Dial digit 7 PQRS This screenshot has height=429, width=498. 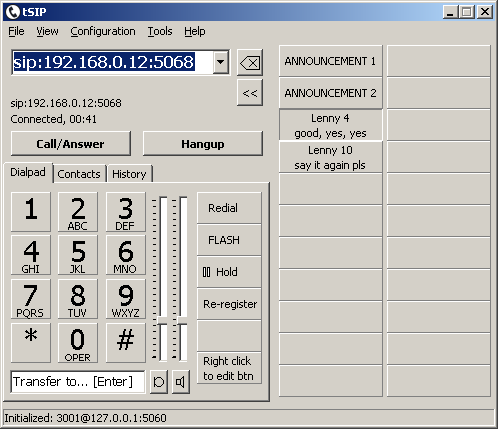click(x=31, y=299)
